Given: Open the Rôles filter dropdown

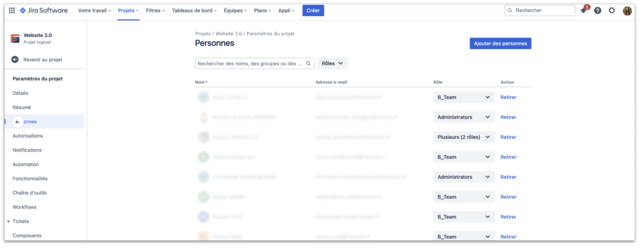Looking at the screenshot, I should click(332, 63).
